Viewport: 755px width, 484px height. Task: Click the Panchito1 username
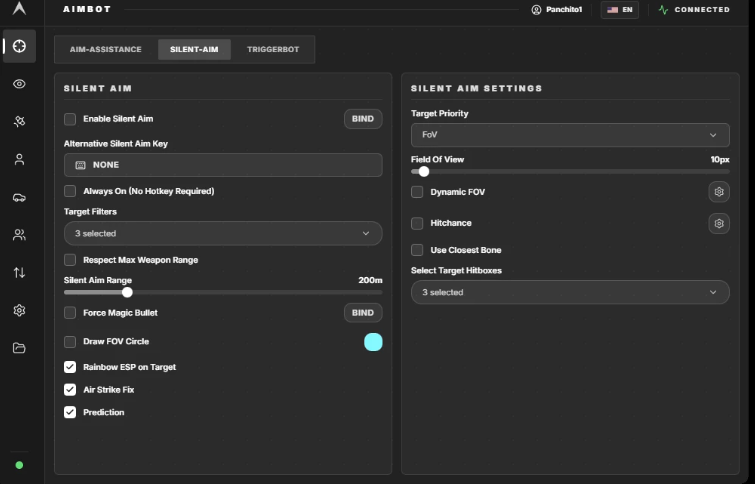[x=564, y=10]
